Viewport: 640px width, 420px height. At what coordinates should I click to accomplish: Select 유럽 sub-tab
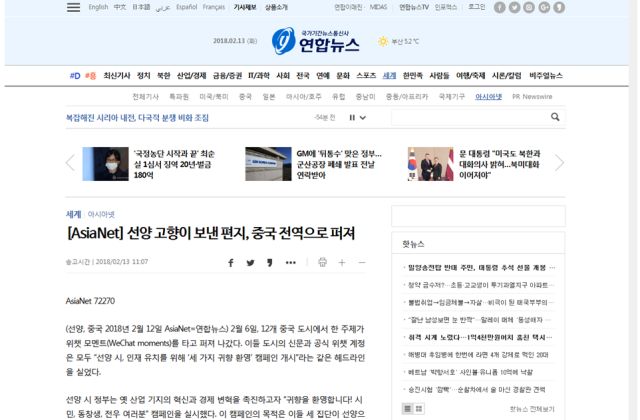[x=338, y=97]
